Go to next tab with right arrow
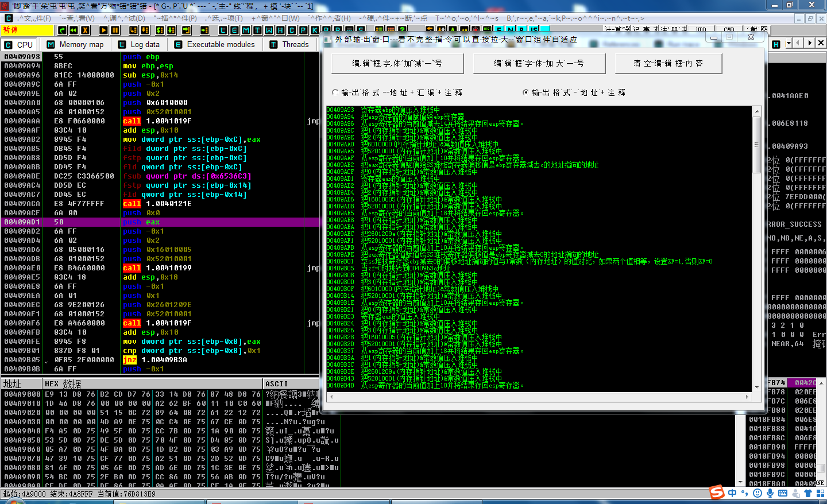Image resolution: width=827 pixels, height=504 pixels. [810, 43]
